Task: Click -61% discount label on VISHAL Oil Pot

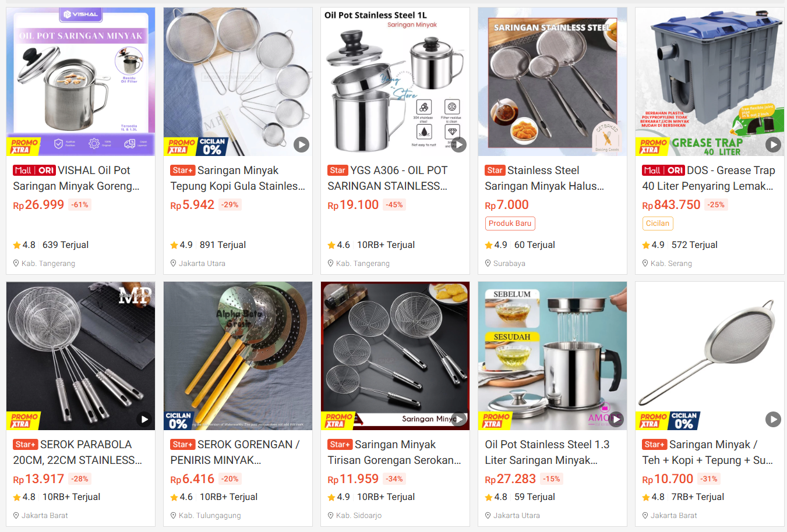Action: tap(80, 205)
